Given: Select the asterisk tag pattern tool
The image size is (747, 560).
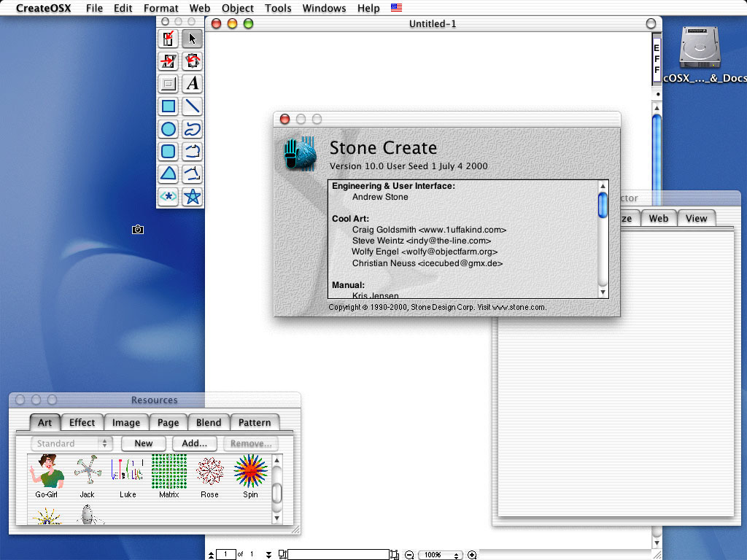Looking at the screenshot, I should (169, 196).
